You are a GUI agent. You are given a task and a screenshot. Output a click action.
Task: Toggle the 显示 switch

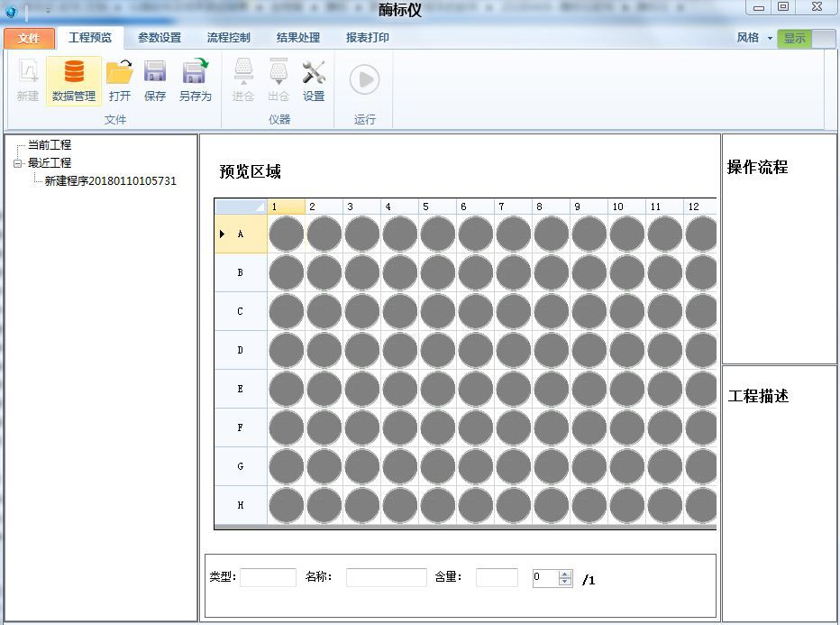[807, 38]
